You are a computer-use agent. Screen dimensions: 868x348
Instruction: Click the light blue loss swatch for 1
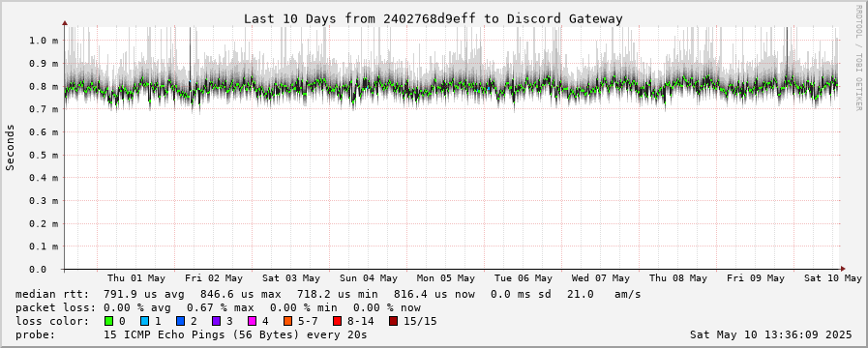pyautogui.click(x=144, y=321)
